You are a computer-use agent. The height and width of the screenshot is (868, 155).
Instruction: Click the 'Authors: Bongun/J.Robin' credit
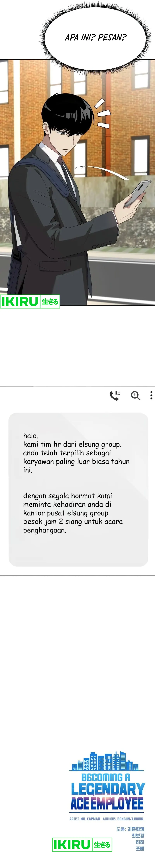point(123,819)
